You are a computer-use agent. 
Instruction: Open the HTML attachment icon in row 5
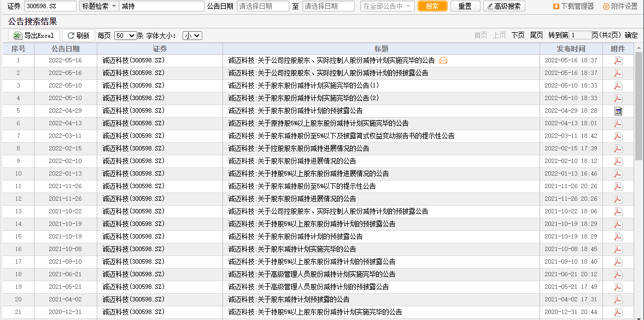618,111
